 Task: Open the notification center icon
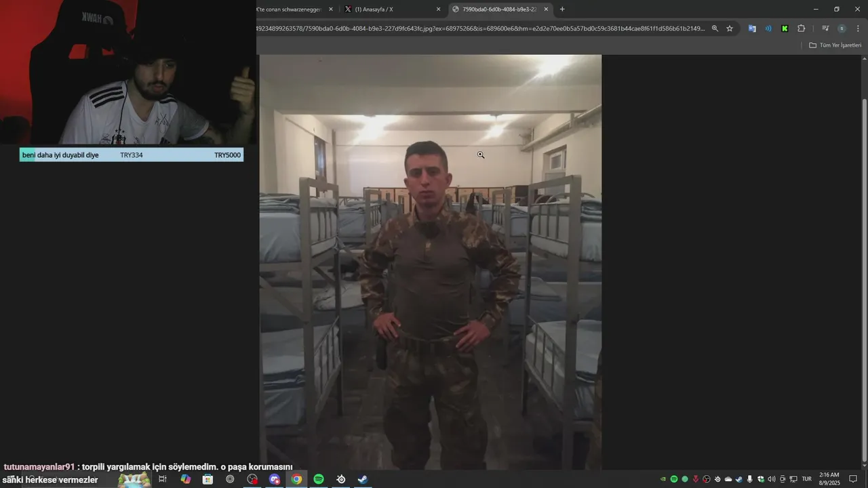point(853,479)
